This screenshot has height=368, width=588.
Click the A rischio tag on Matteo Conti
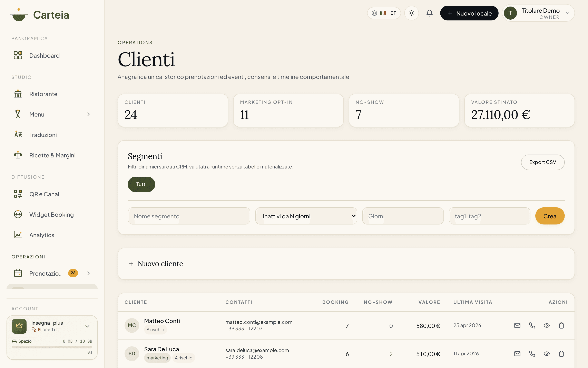(x=155, y=330)
